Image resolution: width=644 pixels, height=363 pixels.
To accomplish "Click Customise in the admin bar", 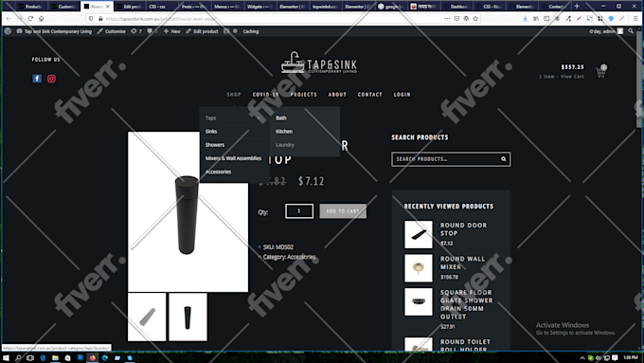I will tap(112, 31).
